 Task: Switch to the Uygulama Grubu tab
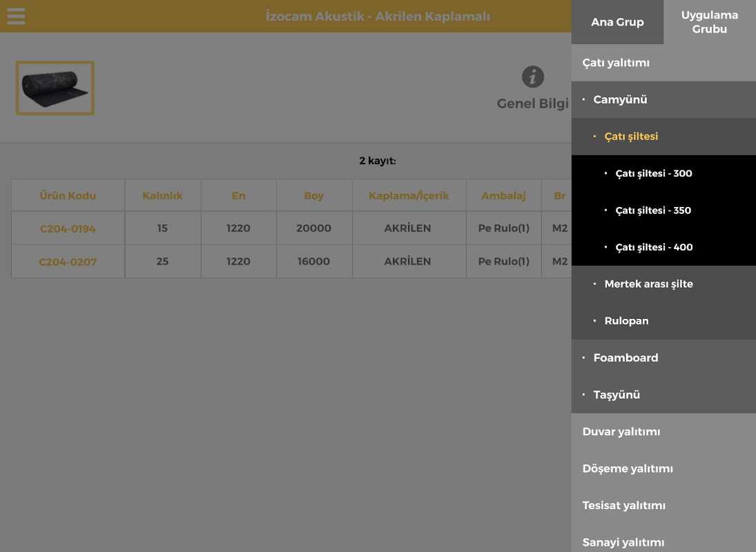tap(709, 22)
